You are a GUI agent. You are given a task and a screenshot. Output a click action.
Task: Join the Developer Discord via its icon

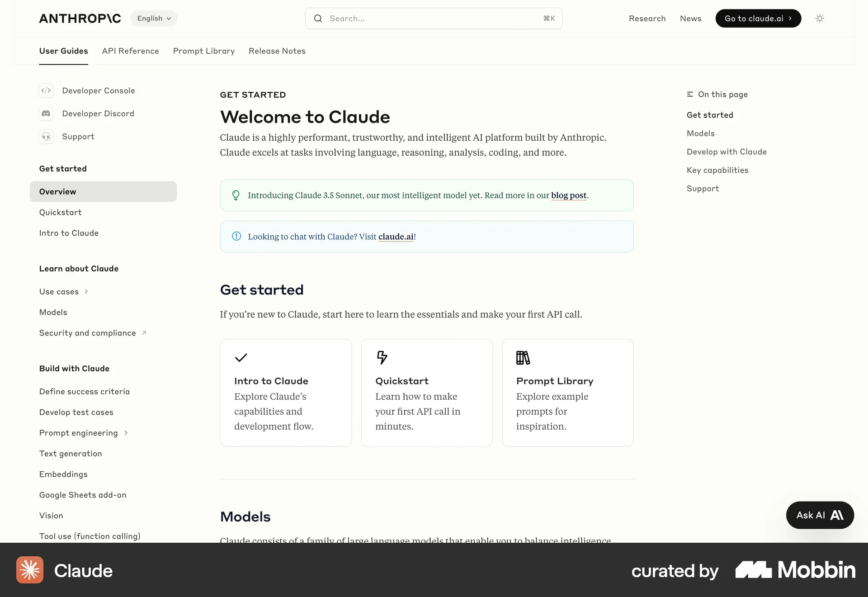click(46, 114)
